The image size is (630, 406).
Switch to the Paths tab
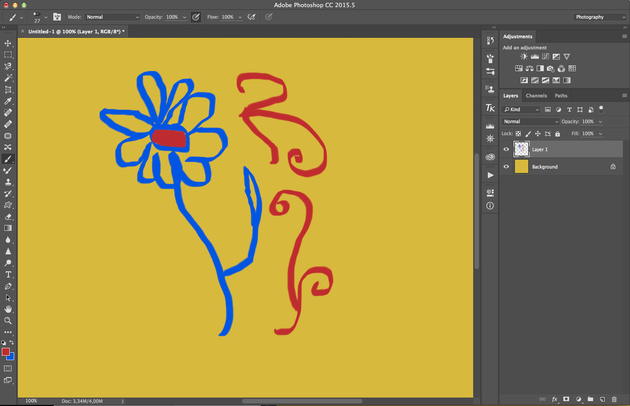click(x=561, y=96)
